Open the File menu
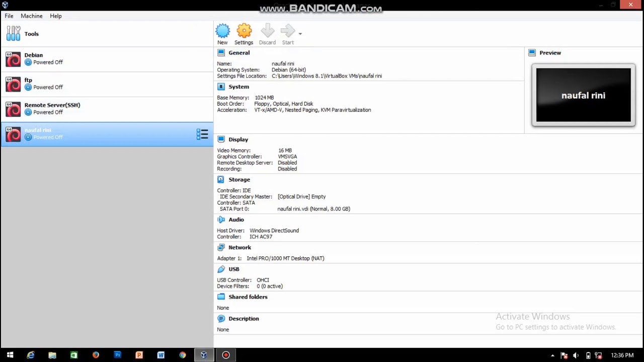This screenshot has width=644, height=362. [9, 16]
